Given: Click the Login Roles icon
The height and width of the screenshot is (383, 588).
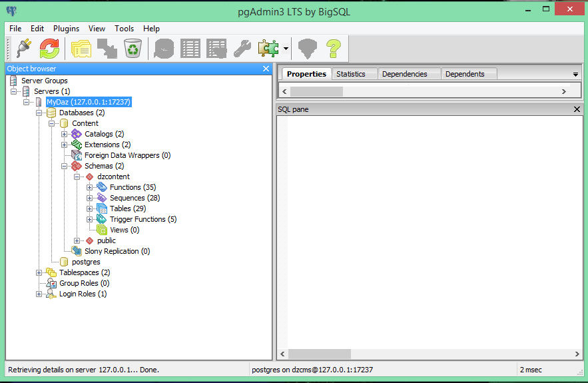Looking at the screenshot, I should tap(51, 294).
